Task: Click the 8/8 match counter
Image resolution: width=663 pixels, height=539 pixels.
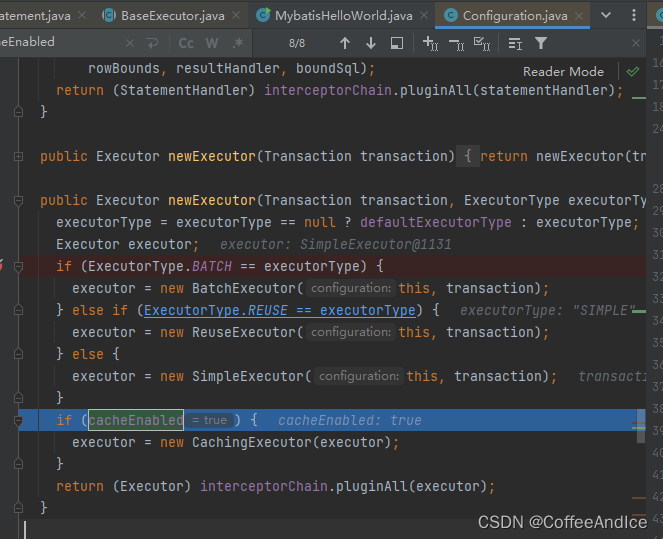Action: tap(297, 43)
